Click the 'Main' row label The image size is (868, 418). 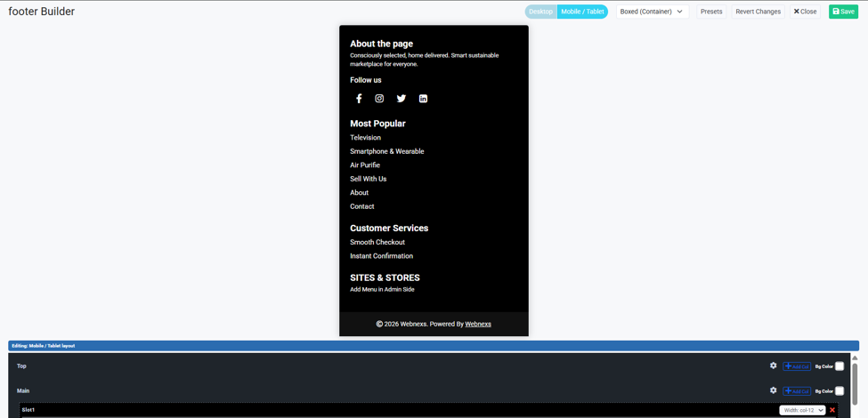(22, 391)
